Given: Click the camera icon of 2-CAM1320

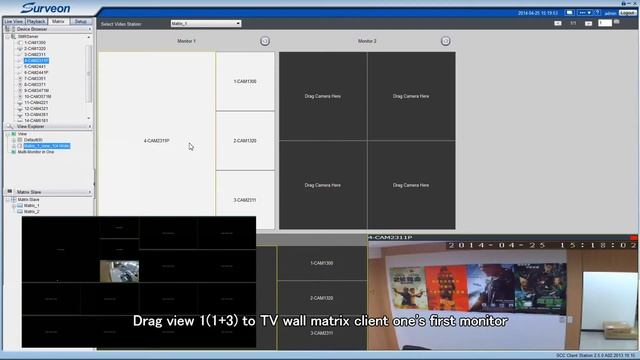Looking at the screenshot, I should (20, 49).
